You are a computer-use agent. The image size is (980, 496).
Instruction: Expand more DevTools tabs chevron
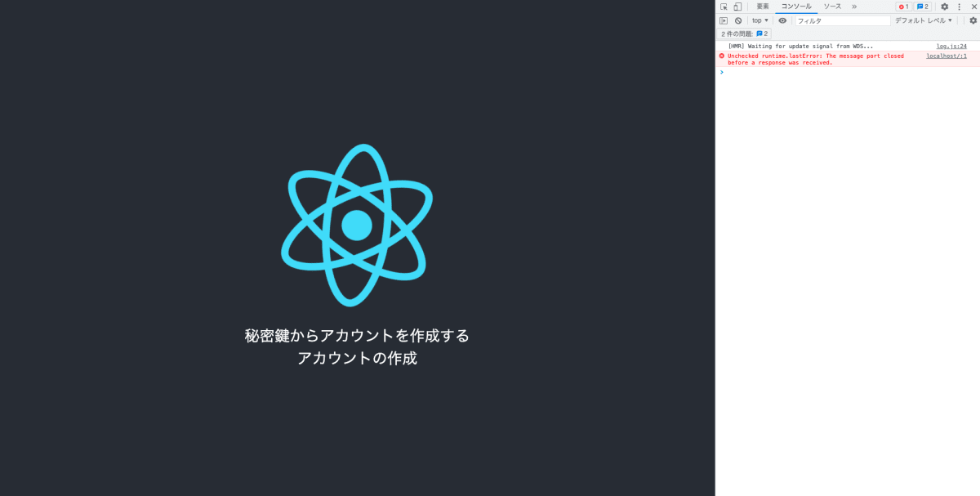click(x=854, y=7)
